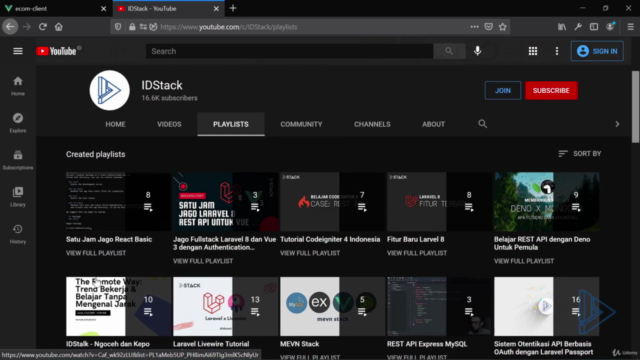
Task: Click the browser home button
Action: (59, 27)
